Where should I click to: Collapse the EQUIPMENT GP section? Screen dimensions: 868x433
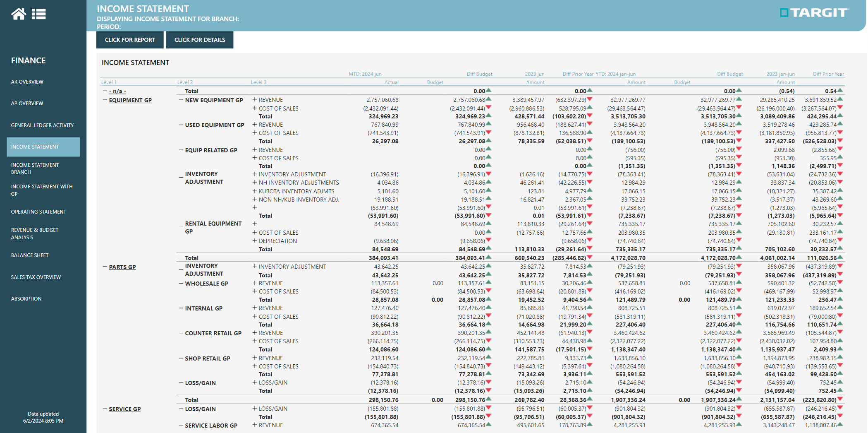coord(105,100)
